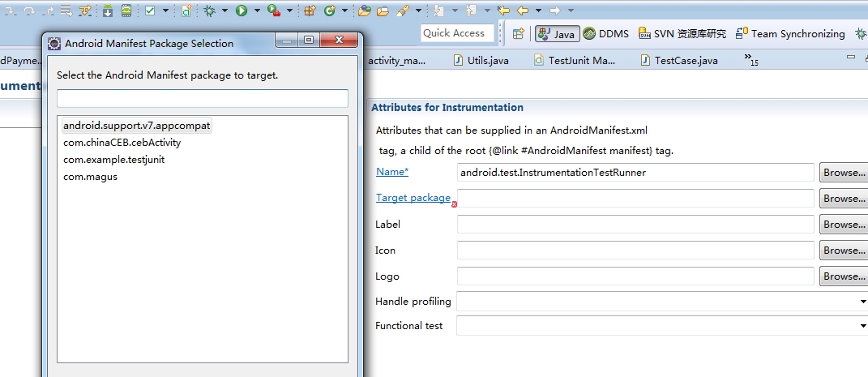Screen dimensions: 868x377
Task: Open dropdown arrow next to Back navigation arrow
Action: tap(539, 11)
